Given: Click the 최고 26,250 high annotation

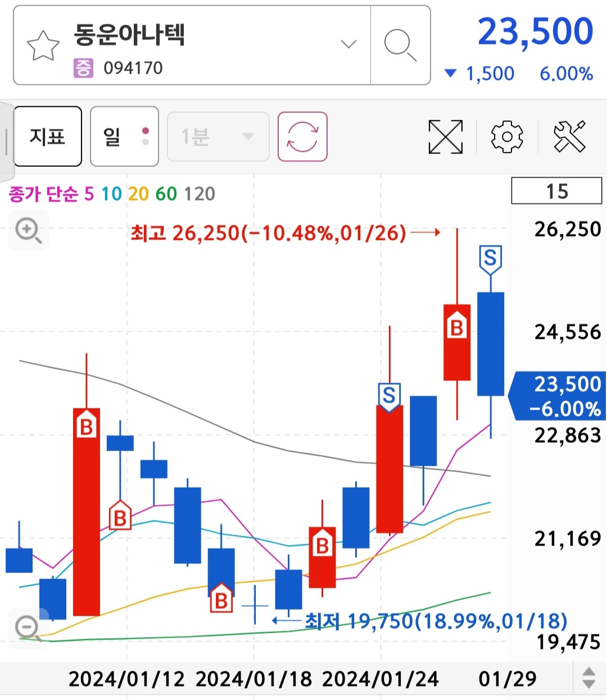Looking at the screenshot, I should (268, 233).
